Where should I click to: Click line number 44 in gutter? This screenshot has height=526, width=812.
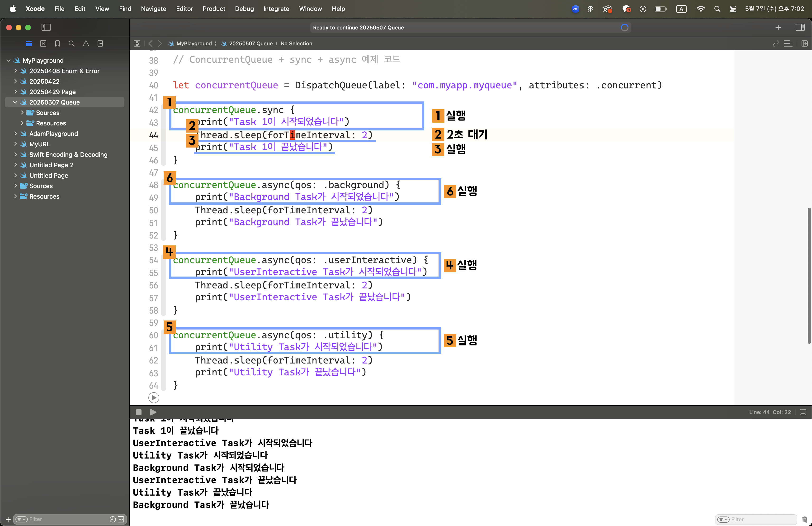[154, 135]
